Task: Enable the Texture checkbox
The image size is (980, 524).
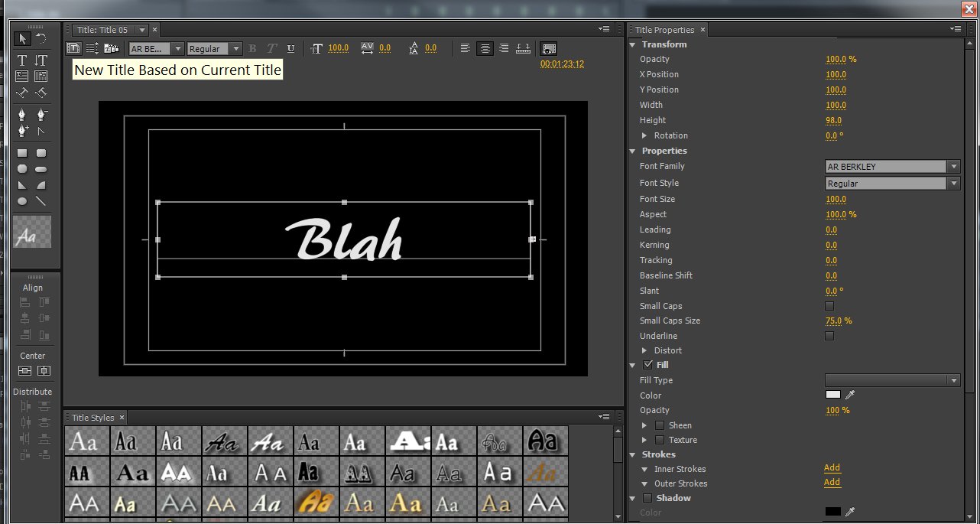Action: tap(660, 440)
